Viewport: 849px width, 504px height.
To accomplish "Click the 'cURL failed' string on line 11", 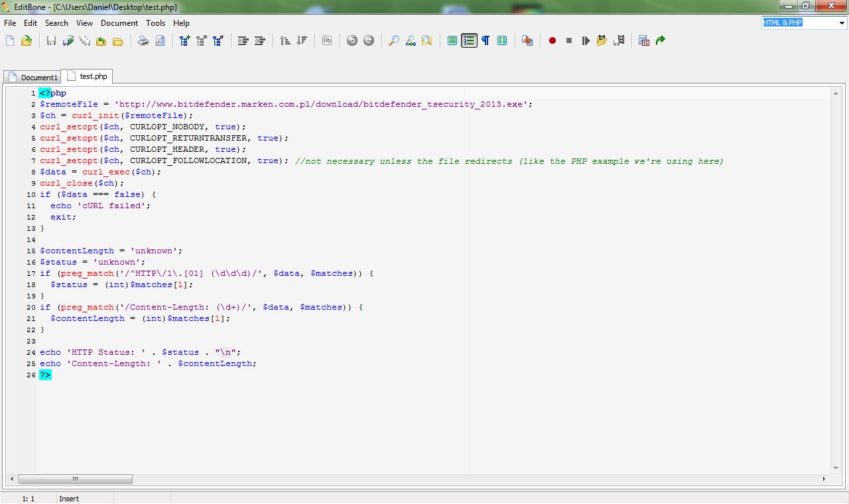I will [x=111, y=206].
